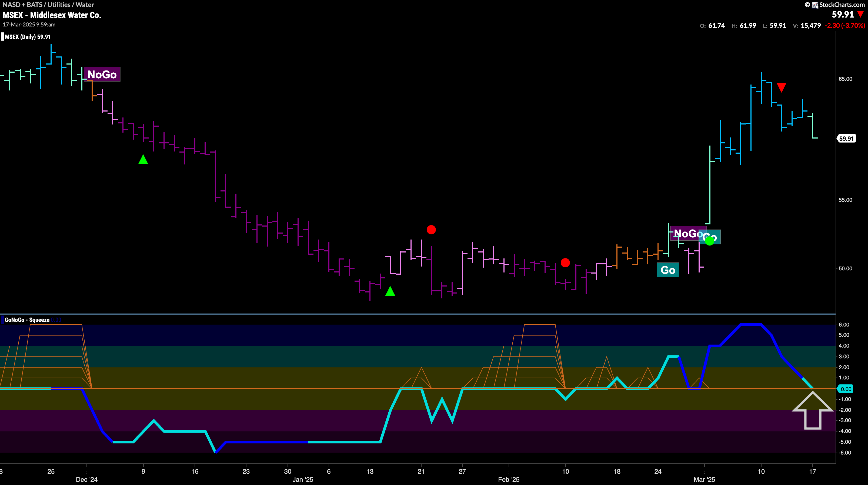Click the StockCharts.com logo
Viewport: 868px width, 485px height.
tap(835, 5)
